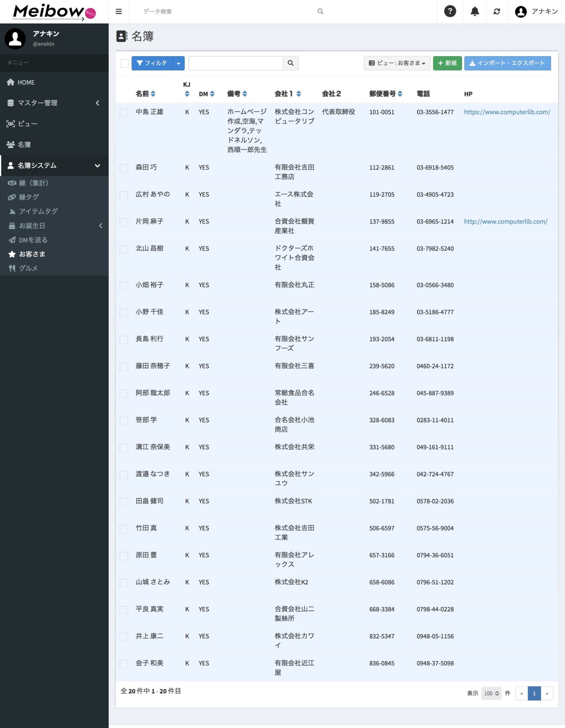
Task: Go to previous page arrow
Action: tap(521, 693)
